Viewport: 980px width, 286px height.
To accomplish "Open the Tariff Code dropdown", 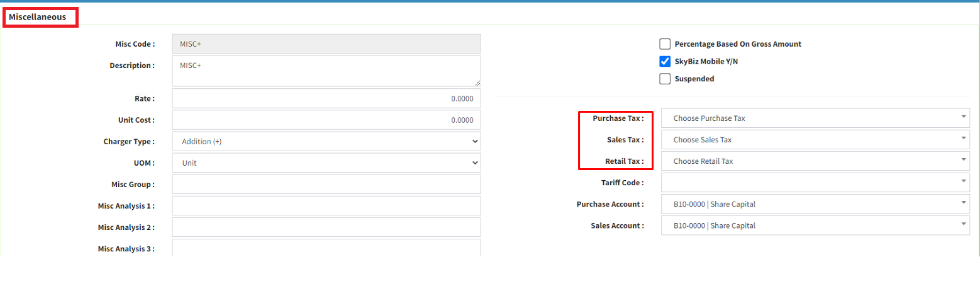I will [815, 183].
